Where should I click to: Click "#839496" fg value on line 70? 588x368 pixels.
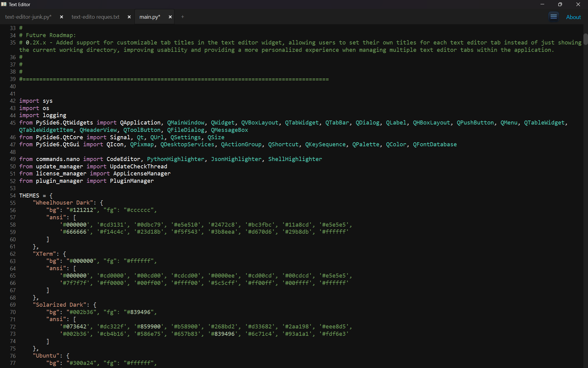[x=138, y=312]
